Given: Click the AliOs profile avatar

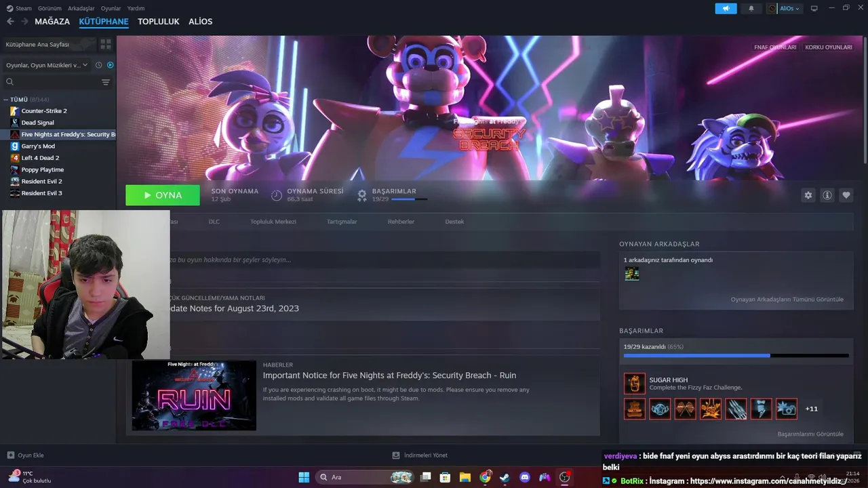Looking at the screenshot, I should coord(772,9).
